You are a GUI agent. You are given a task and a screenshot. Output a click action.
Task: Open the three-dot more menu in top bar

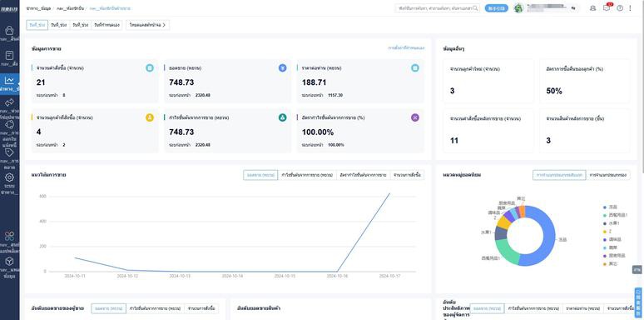coord(631,8)
